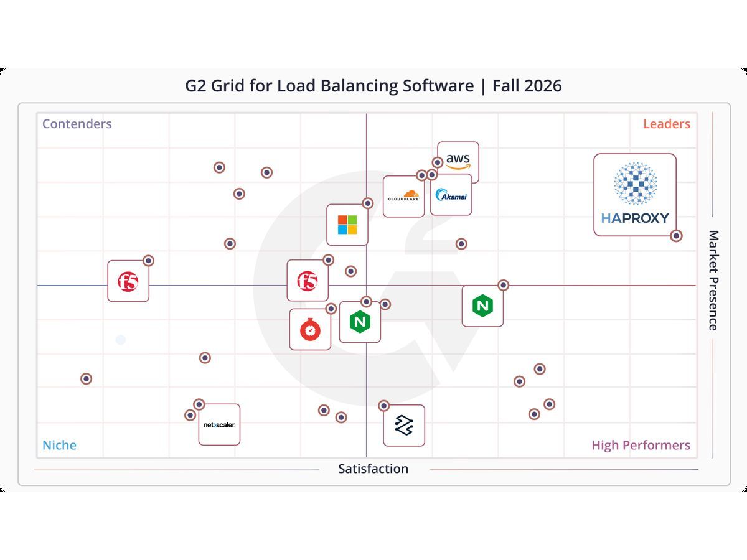The width and height of the screenshot is (747, 560).
Task: Click the High Performers quadrant label
Action: (641, 445)
